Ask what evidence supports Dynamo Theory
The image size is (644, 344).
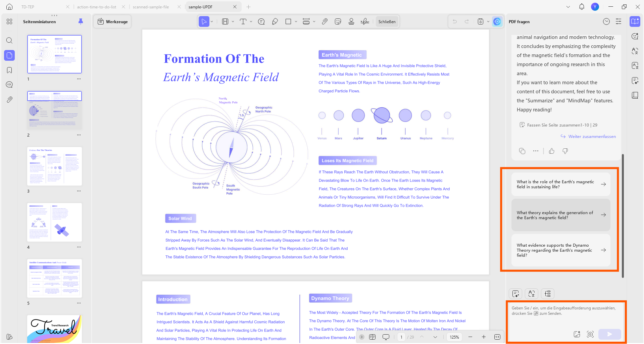click(x=561, y=250)
